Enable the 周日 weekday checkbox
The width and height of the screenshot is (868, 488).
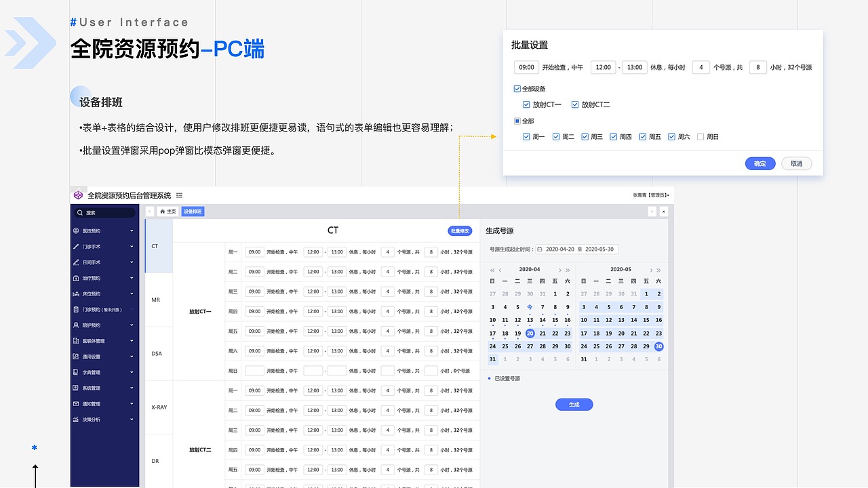pos(699,136)
